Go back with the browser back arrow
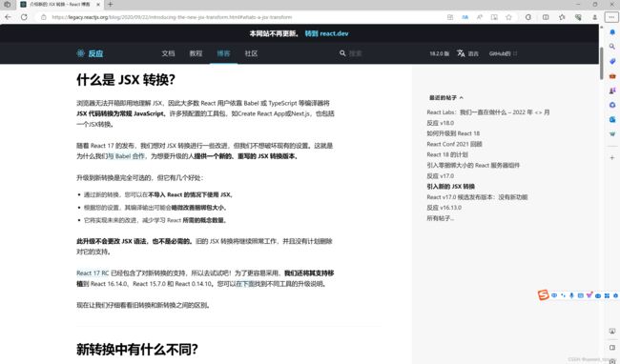Screen dimensions: 620x364 8,17
